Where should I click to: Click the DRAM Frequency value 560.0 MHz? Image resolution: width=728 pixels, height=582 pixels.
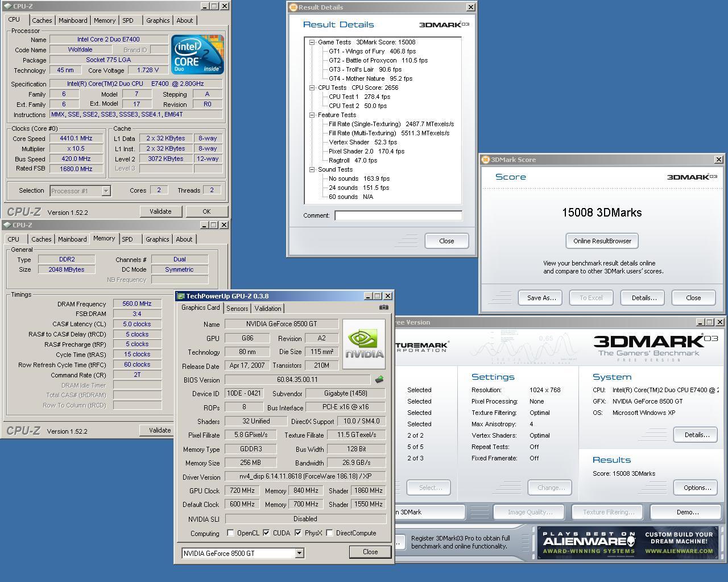click(x=137, y=304)
